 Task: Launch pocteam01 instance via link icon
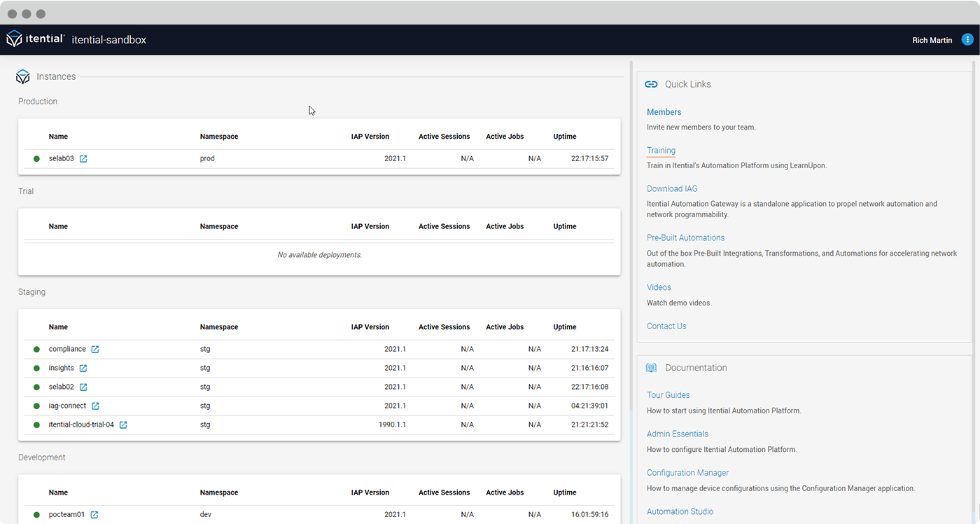point(94,515)
